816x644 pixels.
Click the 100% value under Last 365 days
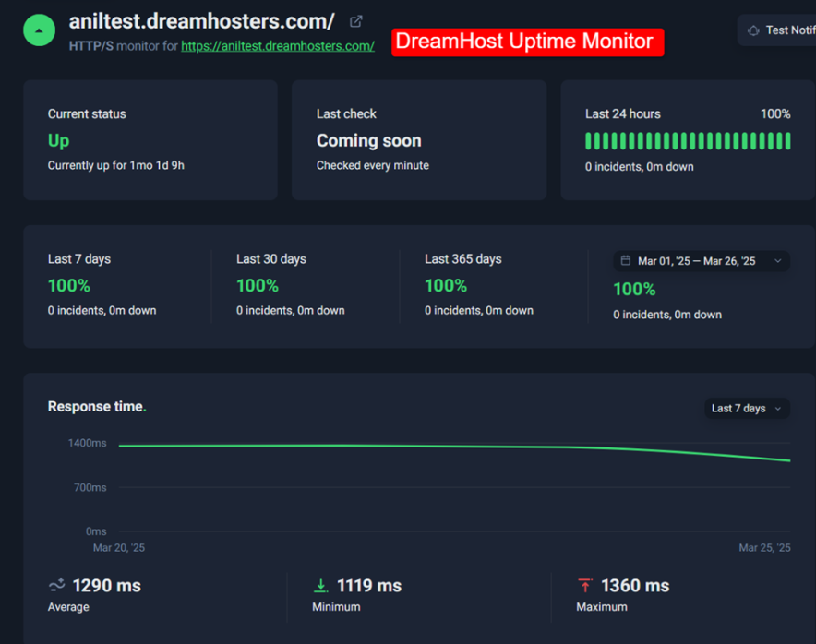pyautogui.click(x=446, y=286)
